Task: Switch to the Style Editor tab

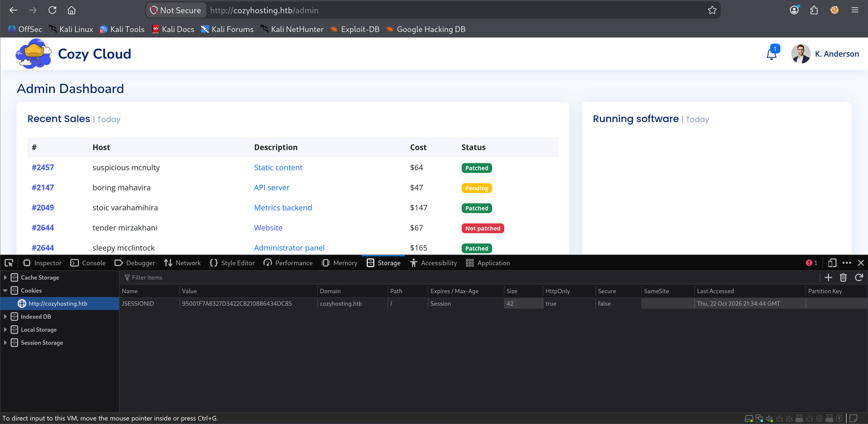Action: pos(232,263)
